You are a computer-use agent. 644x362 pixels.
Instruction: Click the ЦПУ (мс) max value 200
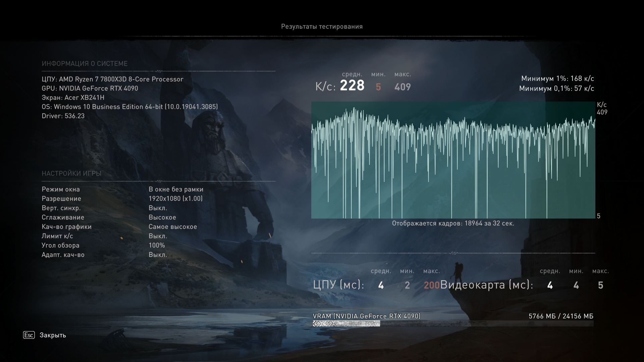[x=431, y=285]
